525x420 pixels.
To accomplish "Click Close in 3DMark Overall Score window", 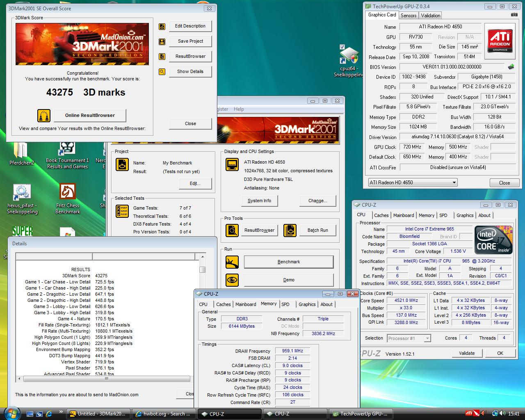I will click(190, 123).
